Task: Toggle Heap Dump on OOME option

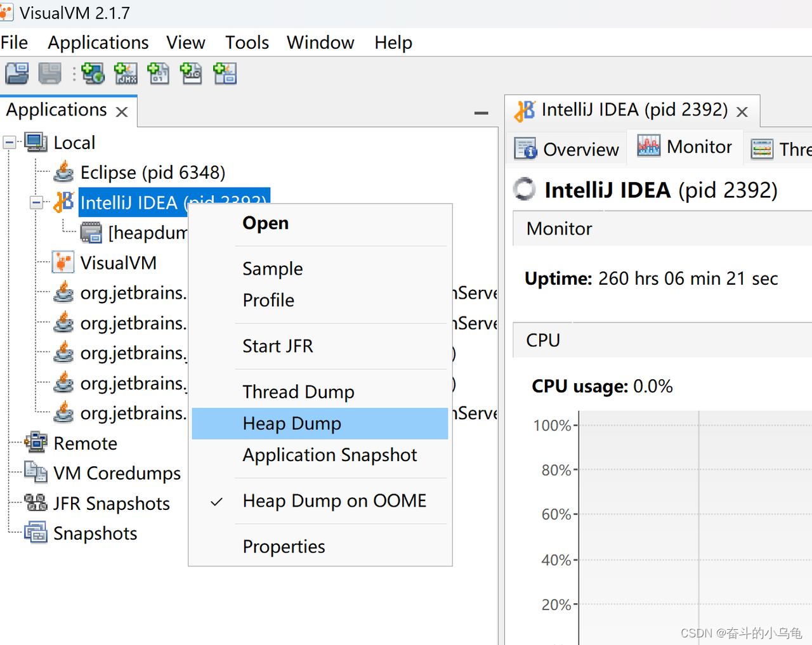Action: click(320, 501)
